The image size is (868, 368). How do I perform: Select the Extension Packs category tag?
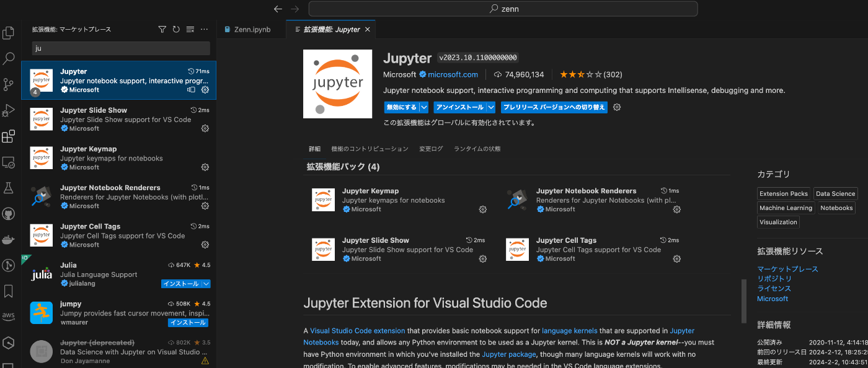[784, 194]
